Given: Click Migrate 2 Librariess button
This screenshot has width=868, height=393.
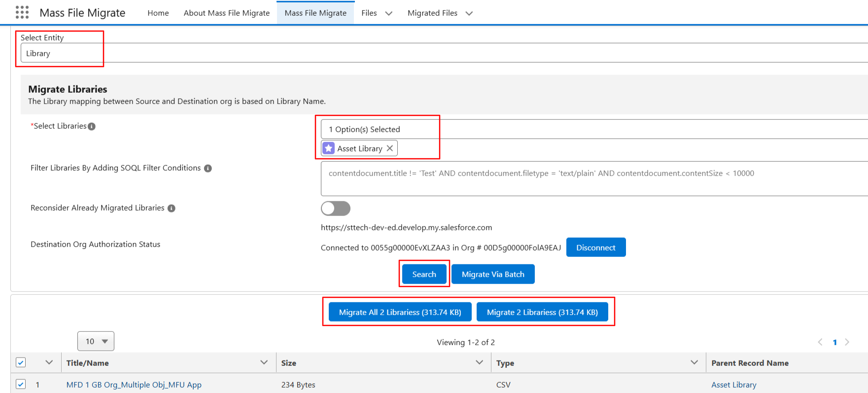Looking at the screenshot, I should tap(542, 312).
